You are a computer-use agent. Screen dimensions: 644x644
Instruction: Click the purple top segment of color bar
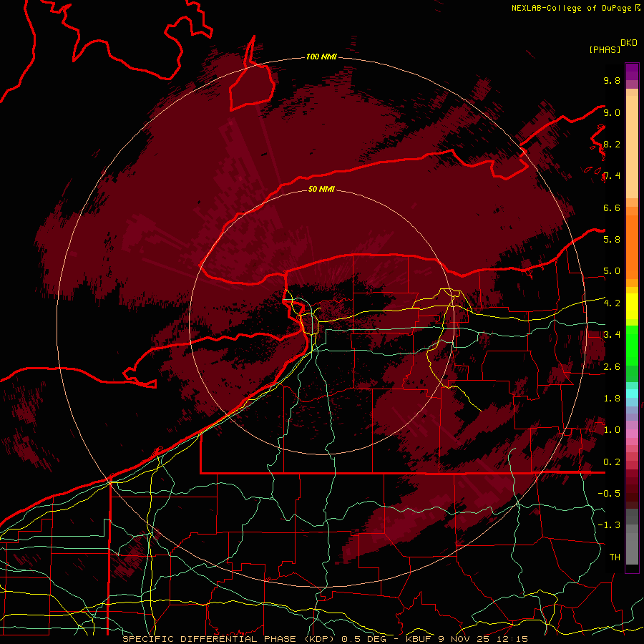coord(632,72)
